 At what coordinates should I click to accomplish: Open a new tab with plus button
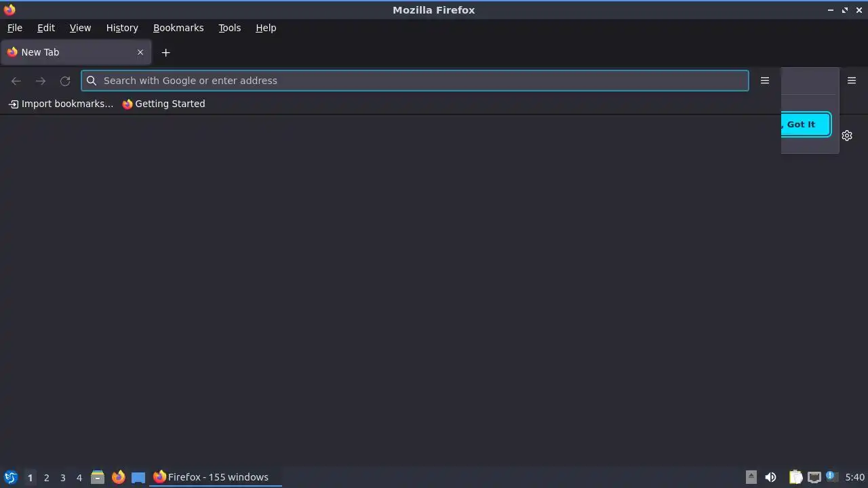coord(165,52)
